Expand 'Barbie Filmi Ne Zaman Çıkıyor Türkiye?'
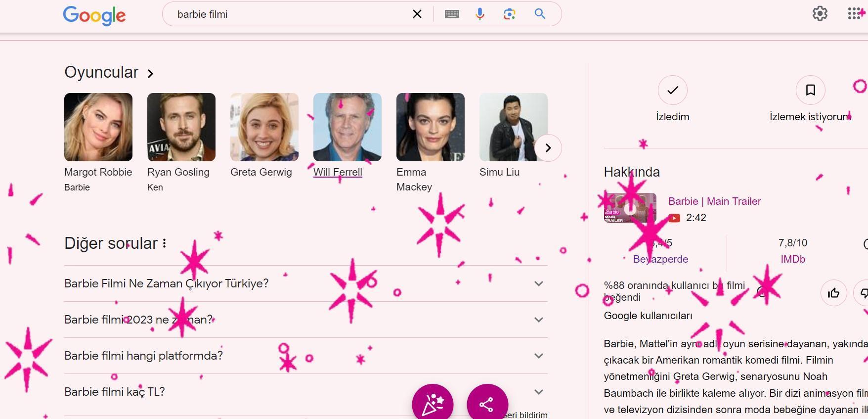This screenshot has width=868, height=419. pos(306,283)
